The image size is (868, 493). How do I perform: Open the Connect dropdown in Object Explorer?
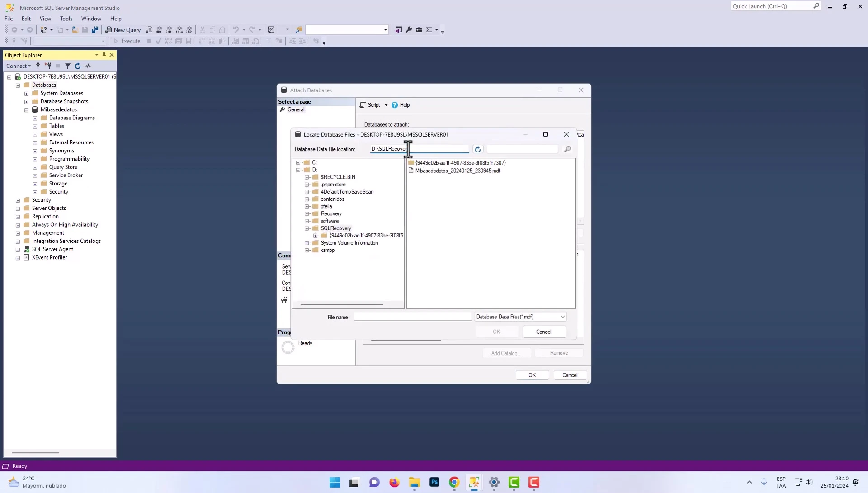[19, 66]
